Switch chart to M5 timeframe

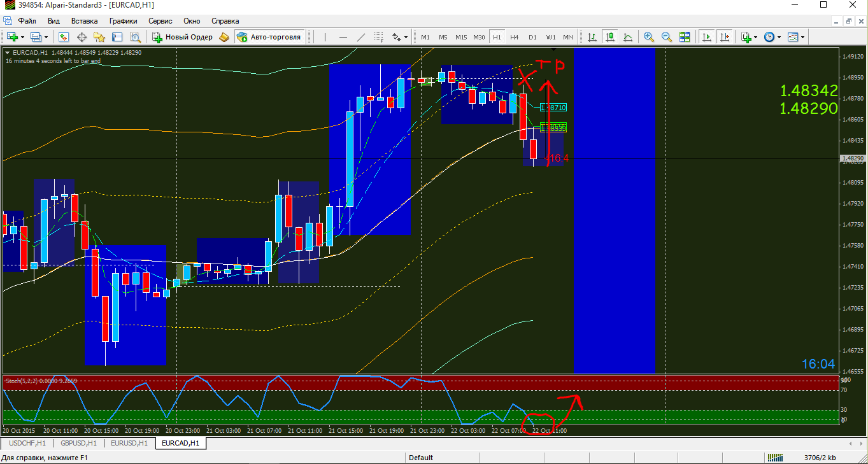443,37
